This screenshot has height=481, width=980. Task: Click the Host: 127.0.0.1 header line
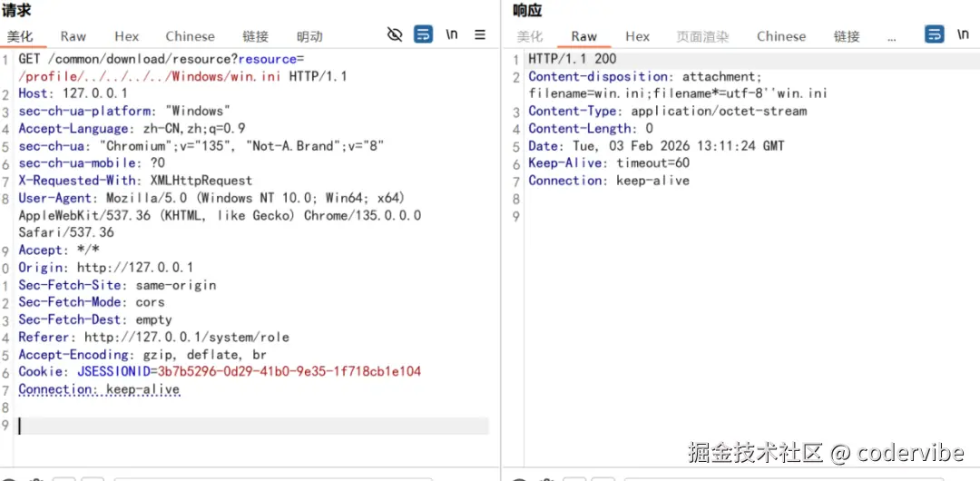(x=73, y=93)
